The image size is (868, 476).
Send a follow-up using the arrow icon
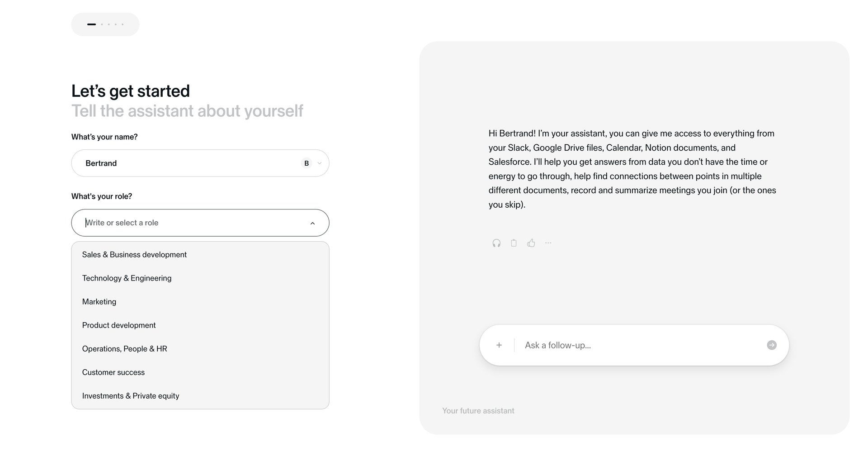pos(772,345)
